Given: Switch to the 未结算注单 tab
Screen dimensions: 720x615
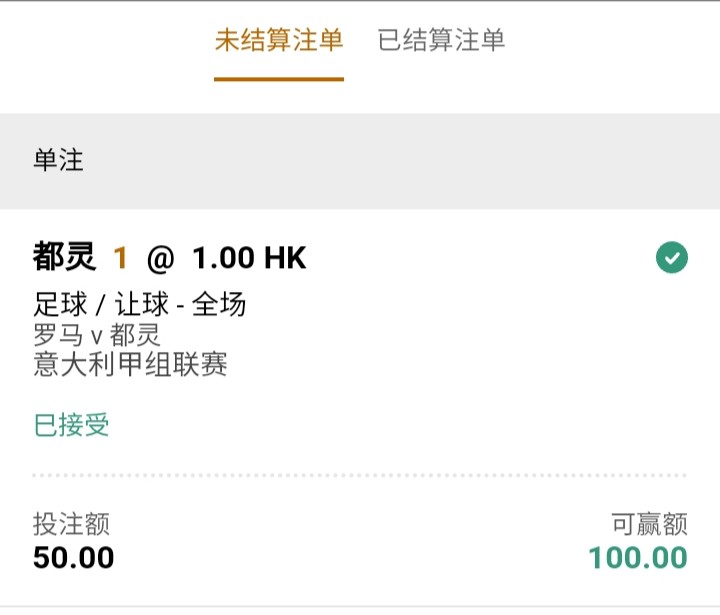Looking at the screenshot, I should point(279,40).
